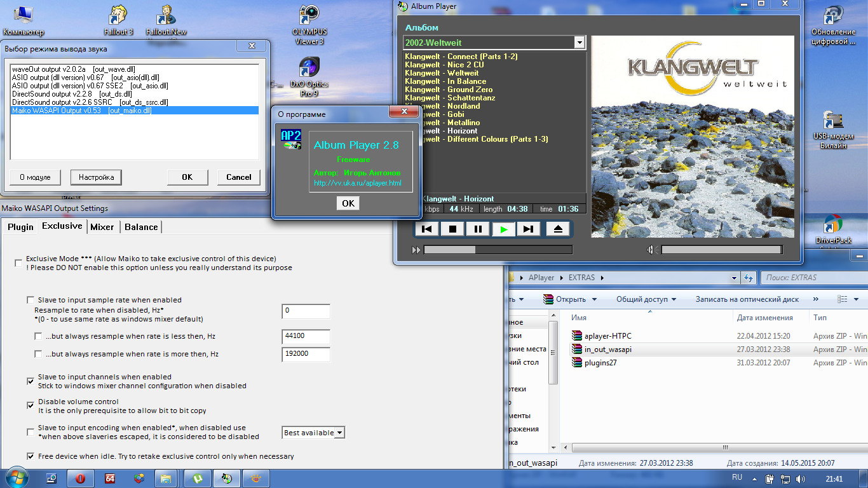Viewport: 868px width, 488px height.
Task: Uncheck Slave to input channels when enabled
Action: [x=31, y=381]
